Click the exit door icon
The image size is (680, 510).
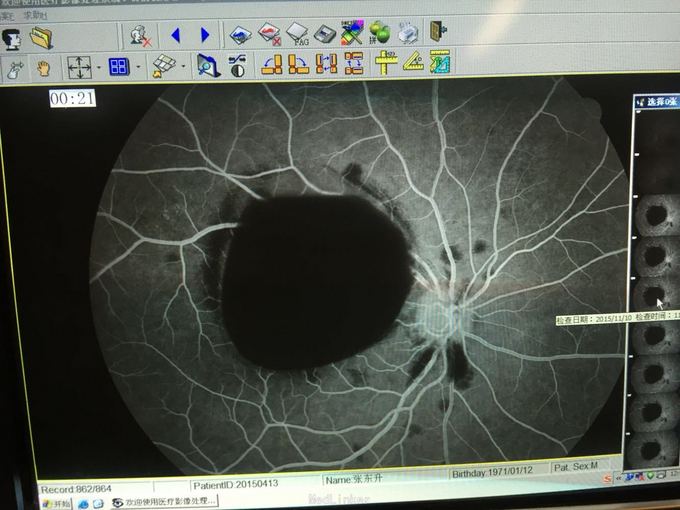click(438, 33)
